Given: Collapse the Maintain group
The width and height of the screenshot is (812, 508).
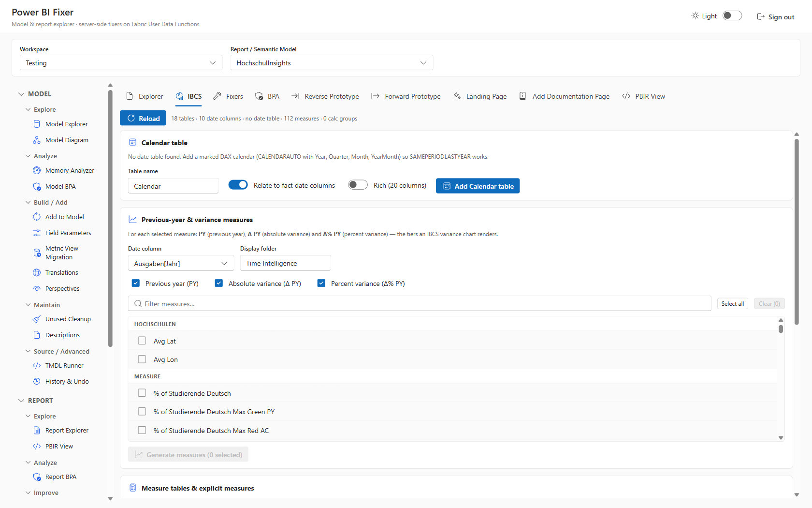Looking at the screenshot, I should pyautogui.click(x=28, y=305).
